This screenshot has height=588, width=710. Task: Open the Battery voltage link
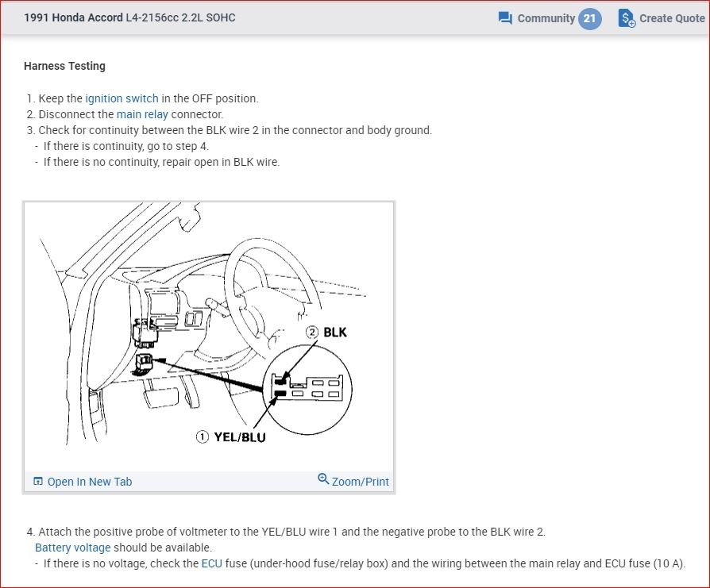point(73,548)
